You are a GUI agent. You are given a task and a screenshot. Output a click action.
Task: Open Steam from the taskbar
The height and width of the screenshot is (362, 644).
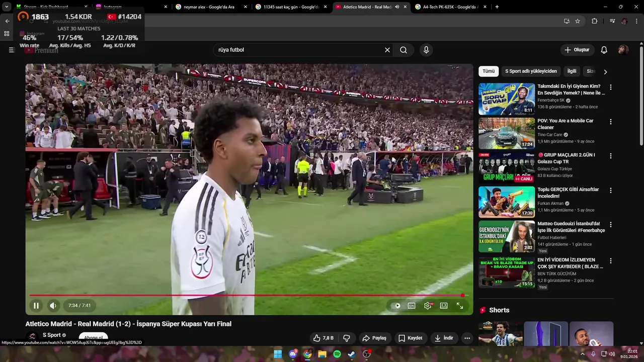point(352,354)
